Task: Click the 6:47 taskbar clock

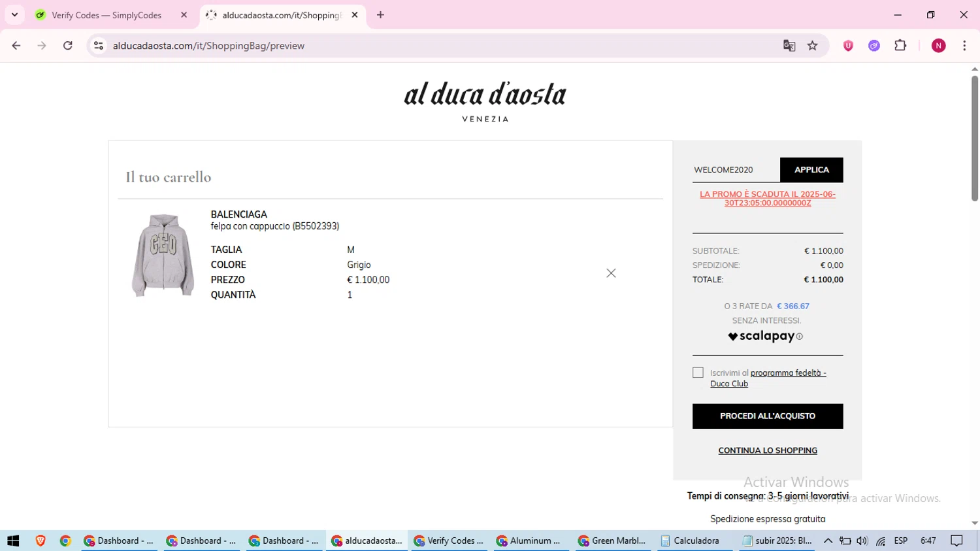Action: [x=928, y=541]
